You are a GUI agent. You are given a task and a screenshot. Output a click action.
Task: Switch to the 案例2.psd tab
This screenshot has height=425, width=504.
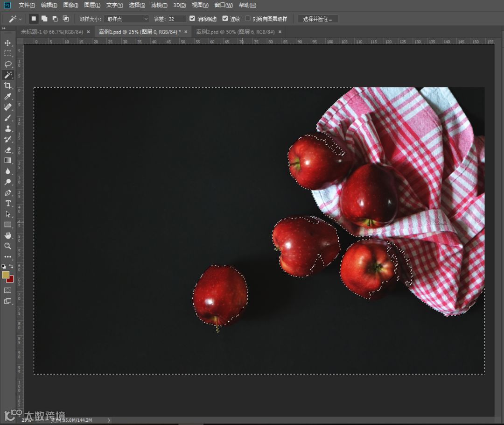click(x=235, y=32)
